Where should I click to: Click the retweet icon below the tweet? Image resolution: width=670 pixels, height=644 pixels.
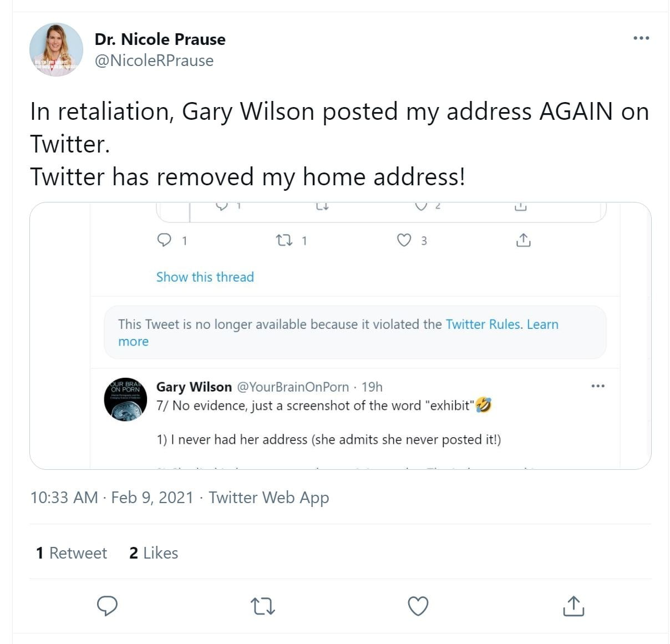pyautogui.click(x=262, y=606)
